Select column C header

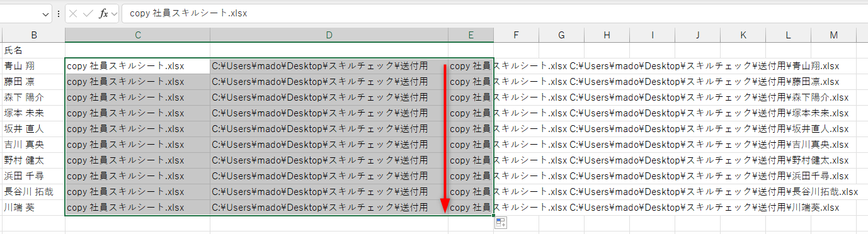[x=137, y=35]
